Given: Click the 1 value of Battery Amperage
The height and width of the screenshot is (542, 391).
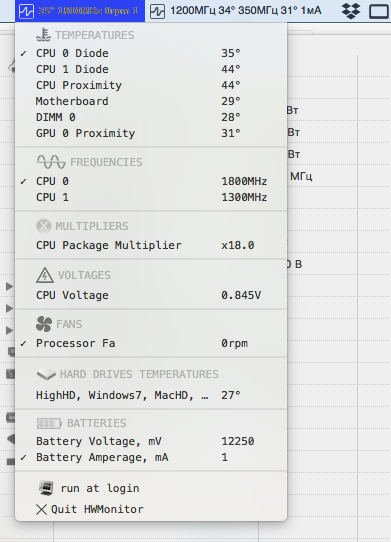Looking at the screenshot, I should click(225, 457).
